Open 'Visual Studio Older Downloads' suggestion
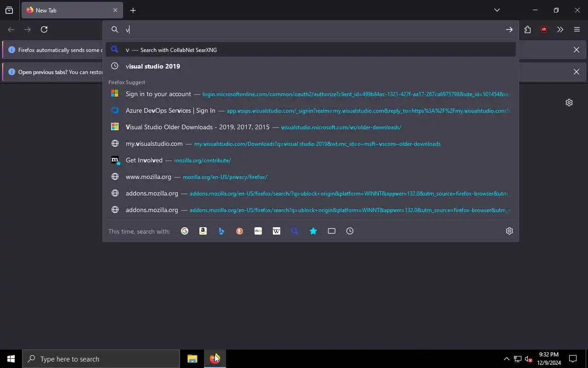Screen dimensions: 588x368 coord(311,127)
